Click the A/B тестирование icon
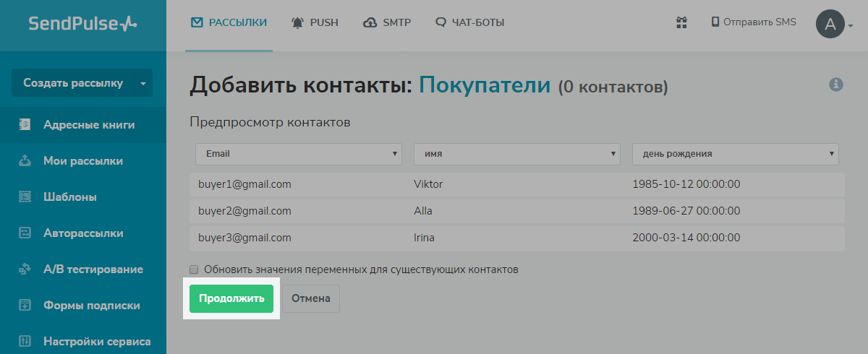 [x=25, y=269]
